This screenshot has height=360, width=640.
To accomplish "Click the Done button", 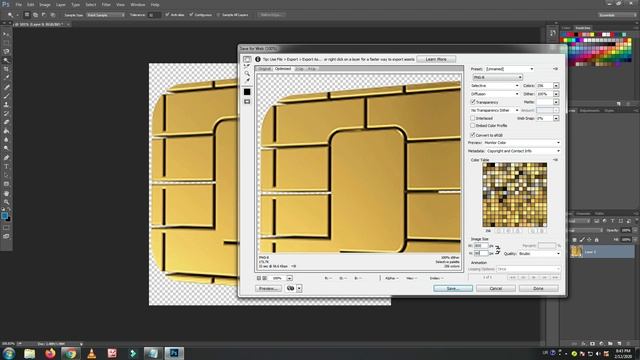I will [538, 289].
